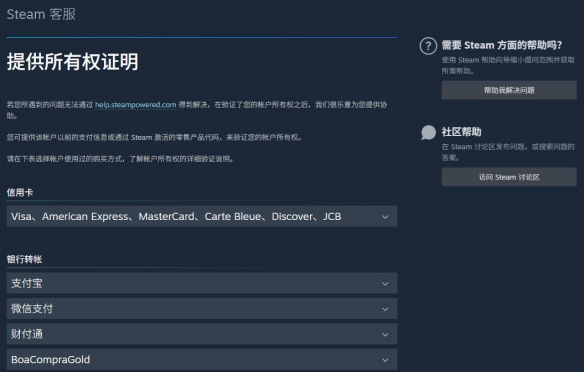584x372 pixels.
Task: Click the 提供所有权证明 page title
Action: click(73, 61)
